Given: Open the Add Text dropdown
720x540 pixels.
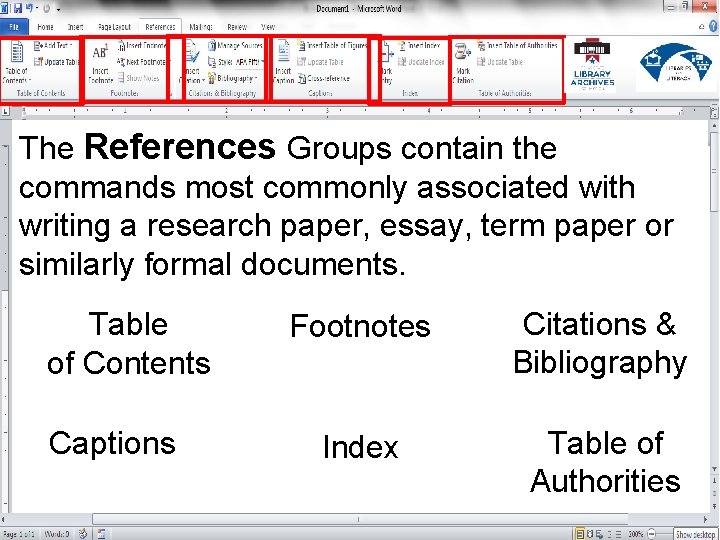Looking at the screenshot, I should [54, 45].
